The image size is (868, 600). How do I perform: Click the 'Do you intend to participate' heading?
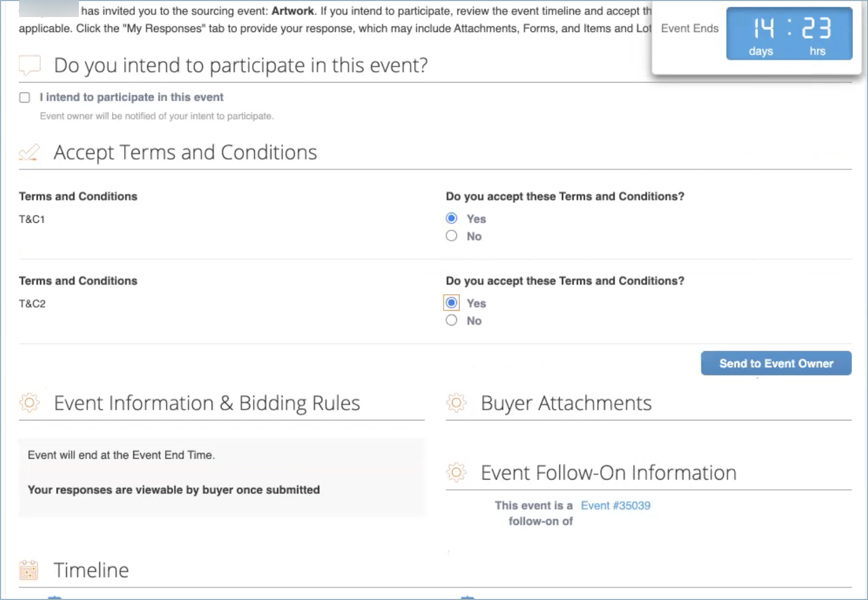[241, 65]
